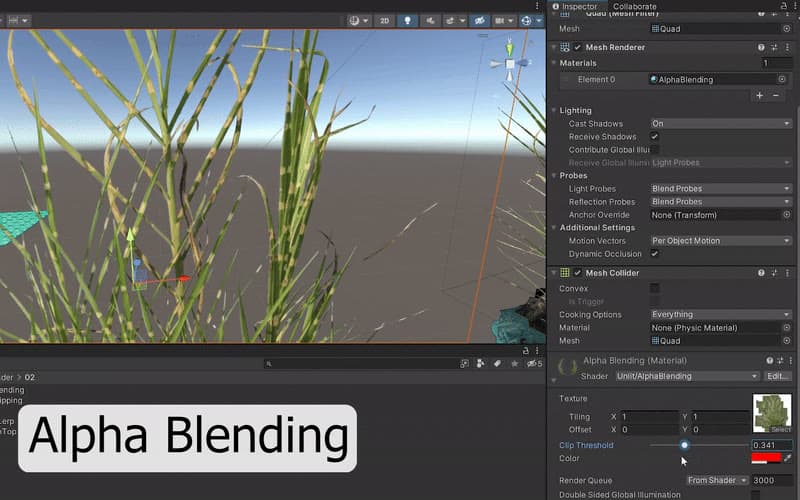Open the Gizmos dropdown arrow
The image size is (800, 500).
tap(539, 20)
